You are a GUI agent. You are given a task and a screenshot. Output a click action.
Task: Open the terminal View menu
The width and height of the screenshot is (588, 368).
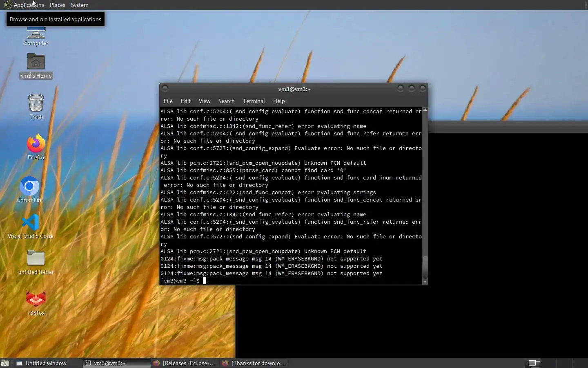tap(205, 101)
